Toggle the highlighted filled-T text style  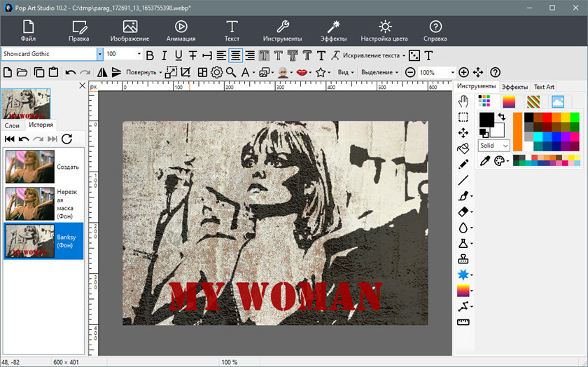pos(264,55)
